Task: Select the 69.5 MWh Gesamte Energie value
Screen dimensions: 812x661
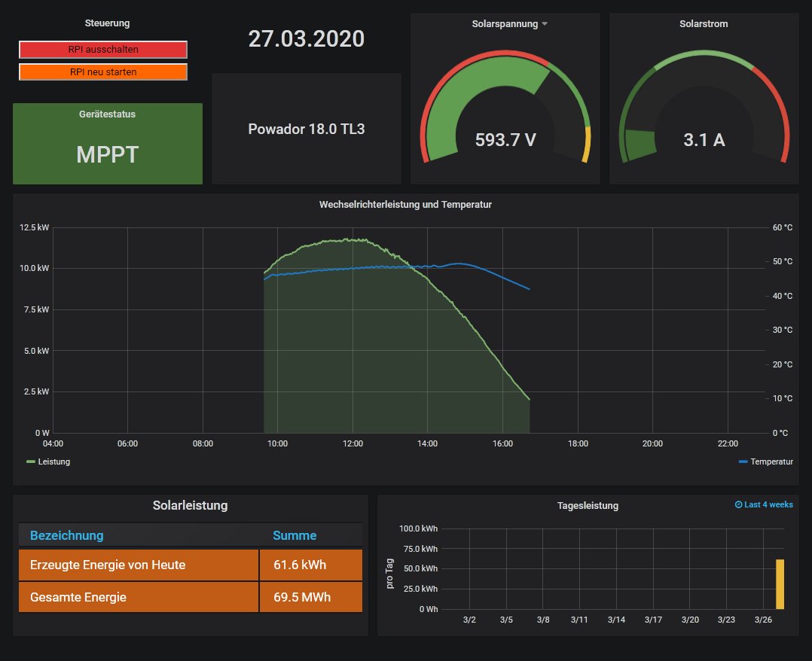Action: pos(301,597)
